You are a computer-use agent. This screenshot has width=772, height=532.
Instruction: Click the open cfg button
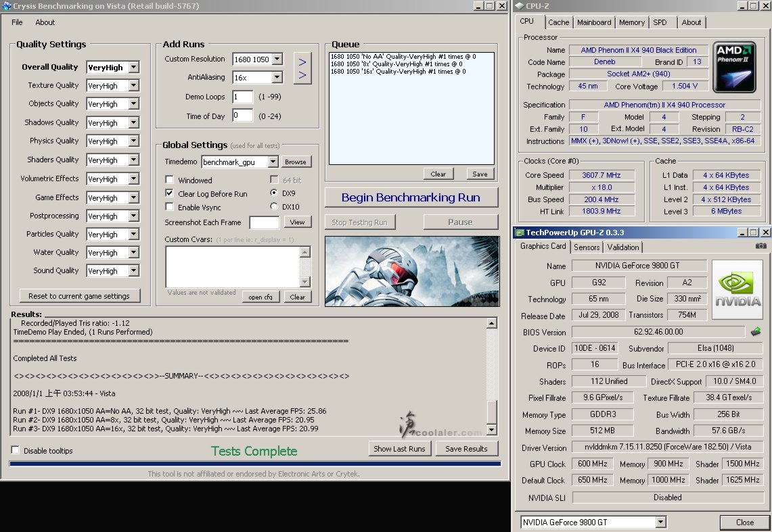tap(260, 297)
